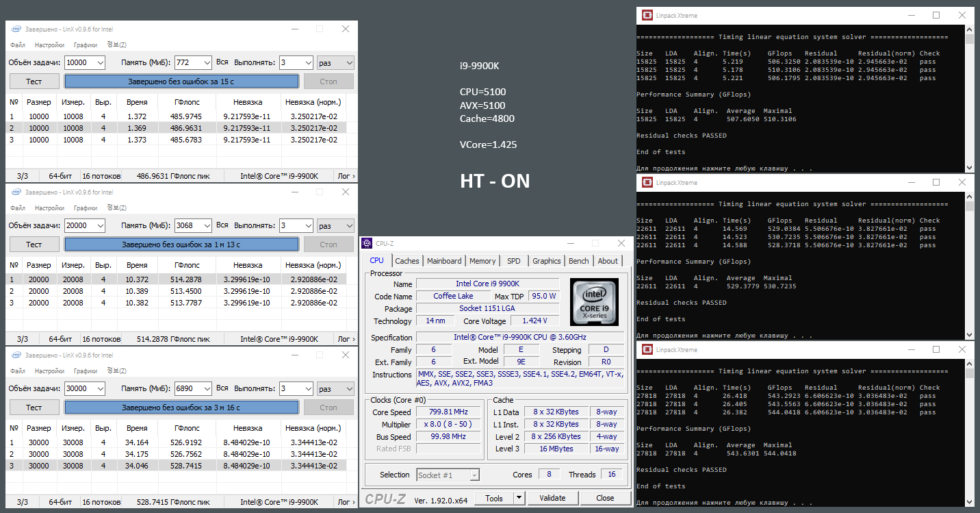This screenshot has width=980, height=513.
Task: Open the SPD tab in CPU-Z
Action: tap(513, 261)
